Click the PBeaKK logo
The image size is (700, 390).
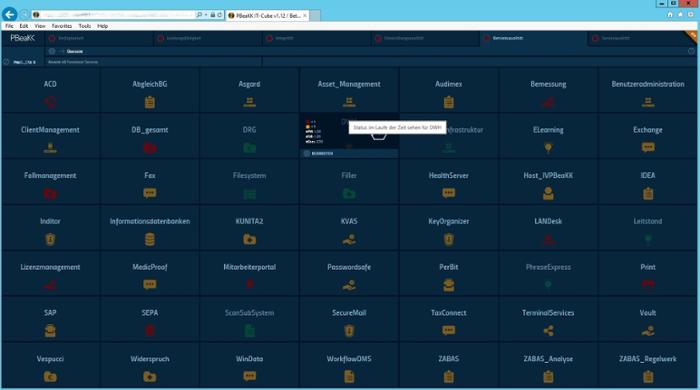coord(22,38)
